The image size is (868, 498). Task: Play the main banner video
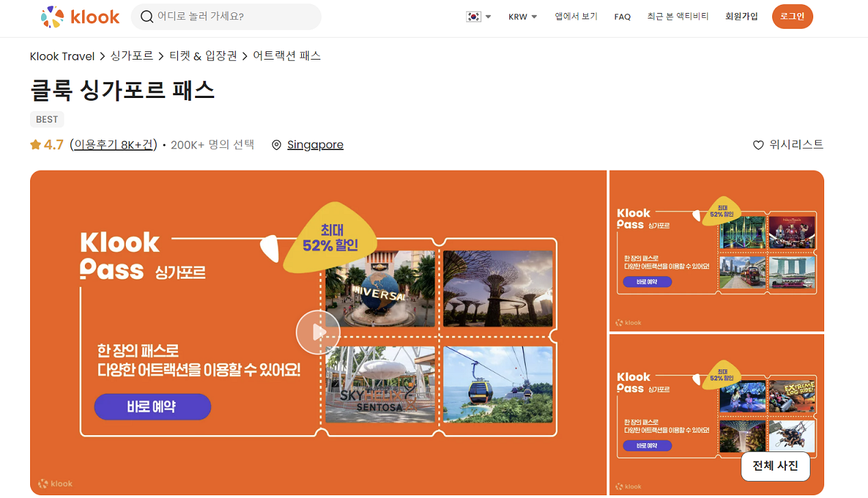pos(318,332)
